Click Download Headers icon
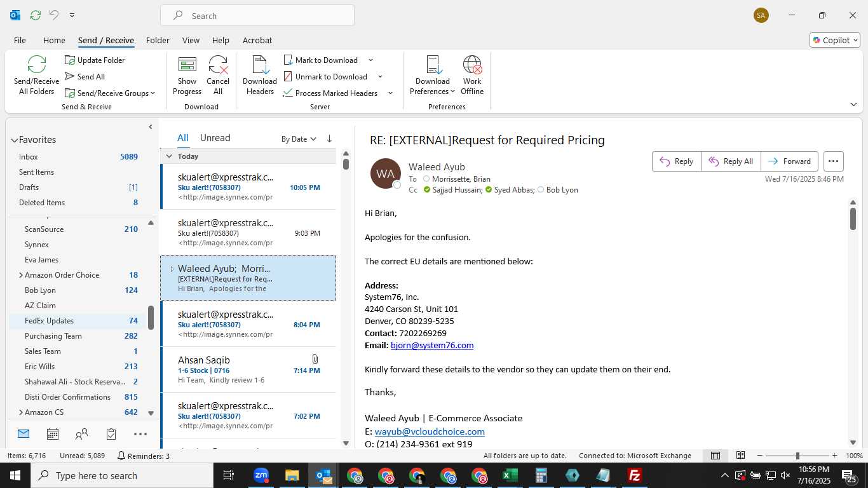Viewport: 868px width, 488px height. (x=260, y=75)
